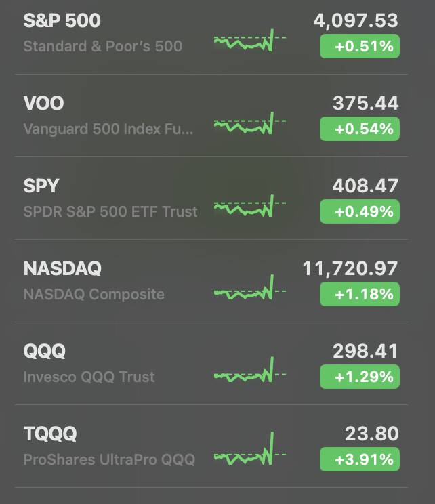This screenshot has height=504, width=435.
Task: Select the 11,720.97 NASDAQ price
Action: coord(350,269)
